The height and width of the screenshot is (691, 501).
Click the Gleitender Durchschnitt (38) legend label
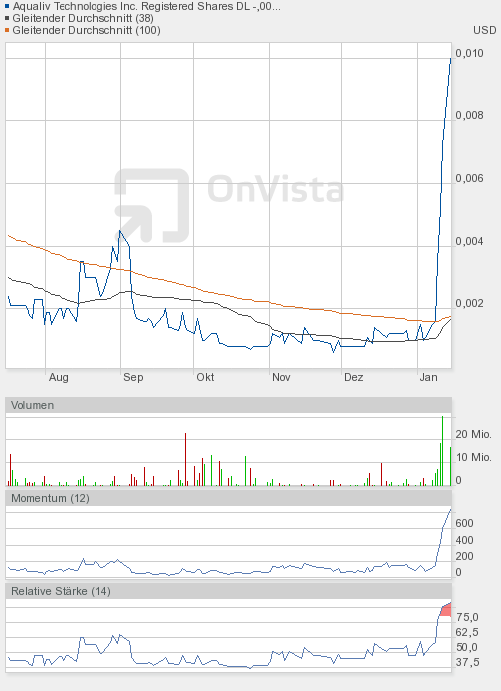click(x=83, y=19)
